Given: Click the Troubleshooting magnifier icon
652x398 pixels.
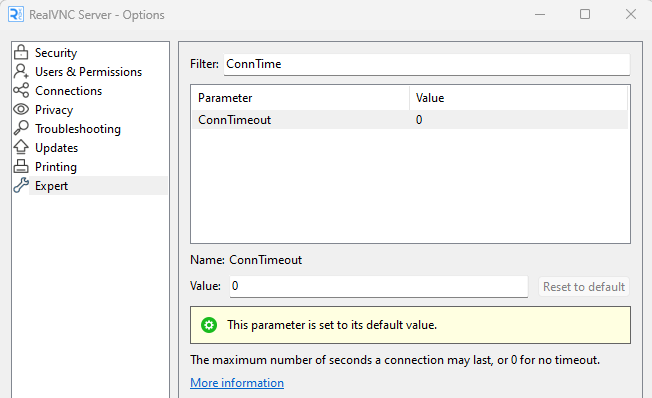Looking at the screenshot, I should (21, 128).
